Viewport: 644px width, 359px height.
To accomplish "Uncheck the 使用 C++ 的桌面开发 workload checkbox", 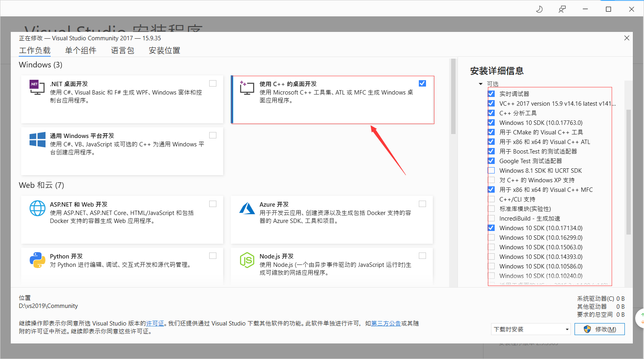I will tap(422, 83).
